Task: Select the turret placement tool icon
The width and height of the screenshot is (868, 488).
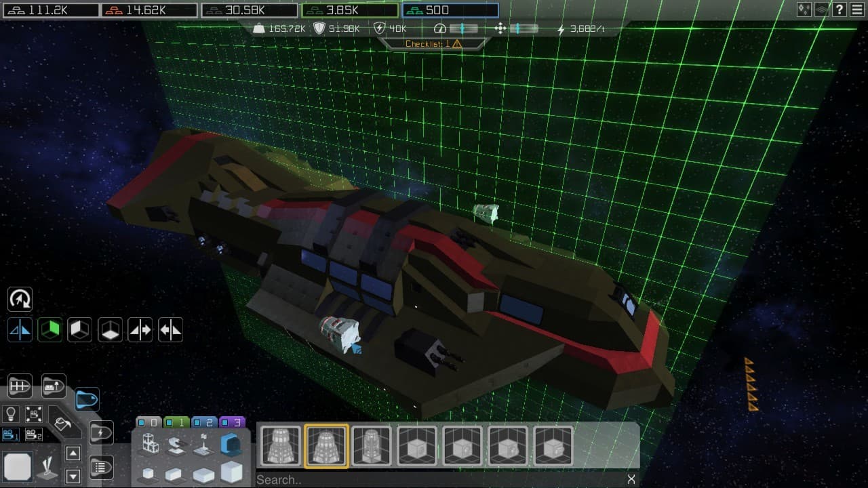Action: pos(48,468)
